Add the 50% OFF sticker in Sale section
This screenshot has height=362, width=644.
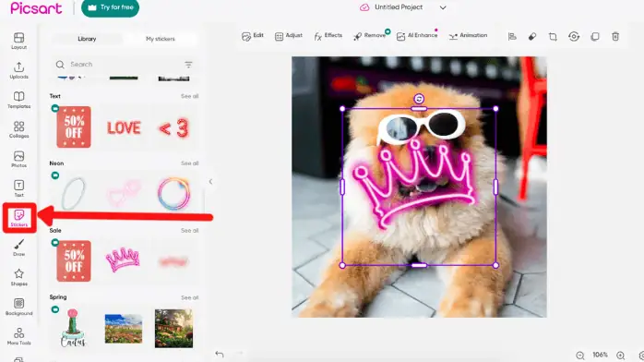click(74, 261)
